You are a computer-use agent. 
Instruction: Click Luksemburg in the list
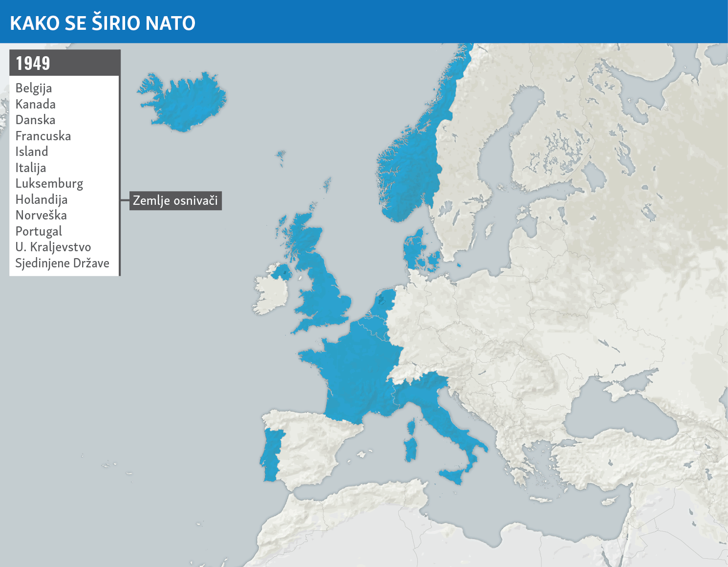point(49,183)
